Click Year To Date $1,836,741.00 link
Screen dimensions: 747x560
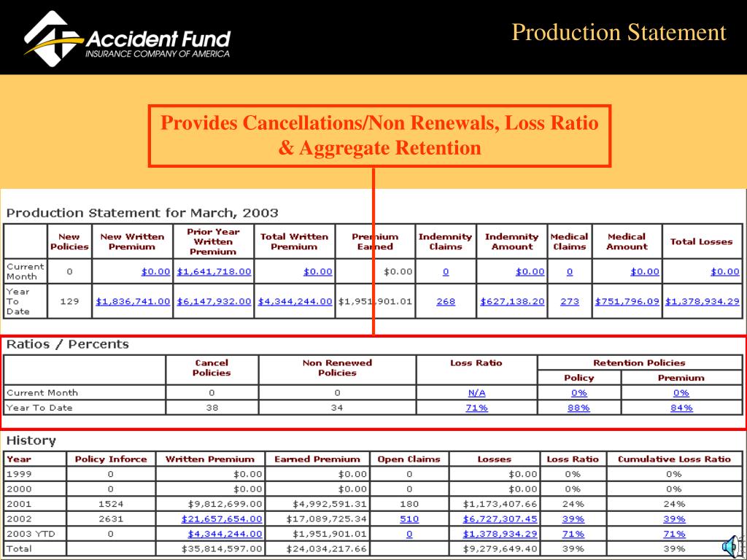point(133,301)
